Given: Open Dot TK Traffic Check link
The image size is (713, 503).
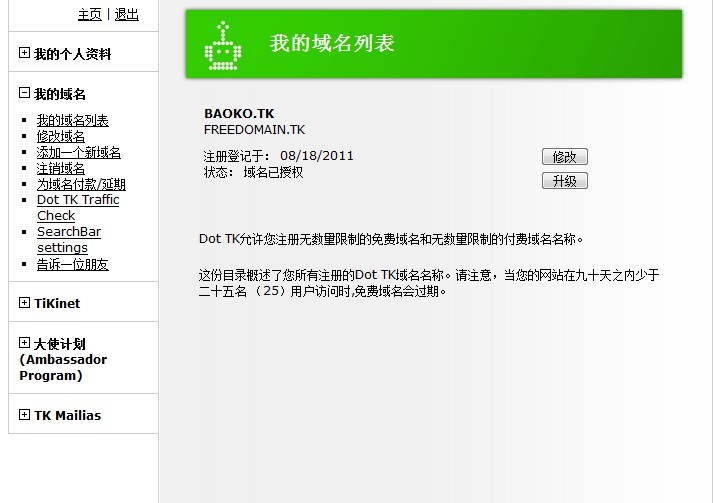Looking at the screenshot, I should pyautogui.click(x=78, y=207).
